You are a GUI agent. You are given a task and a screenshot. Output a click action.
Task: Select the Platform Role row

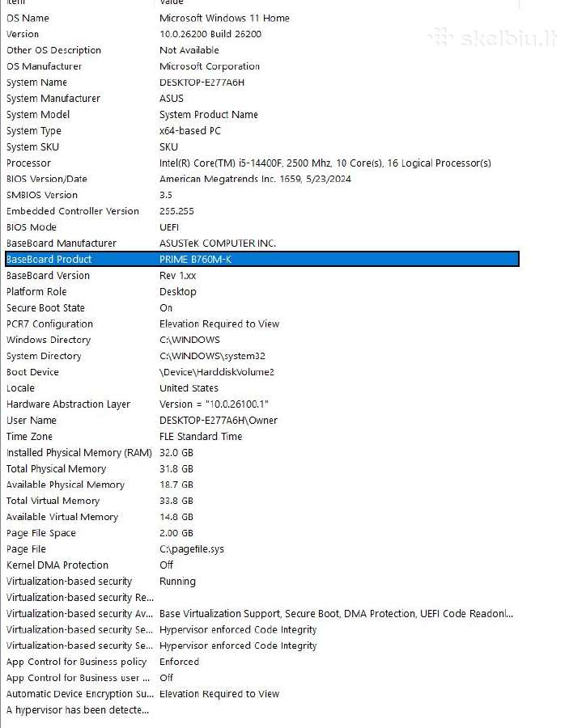point(262,291)
